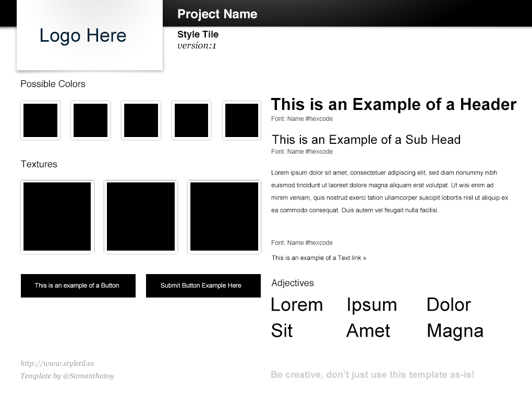Click the Logo Here placeholder box
Viewport: 532px width, 396px height.
tap(90, 35)
